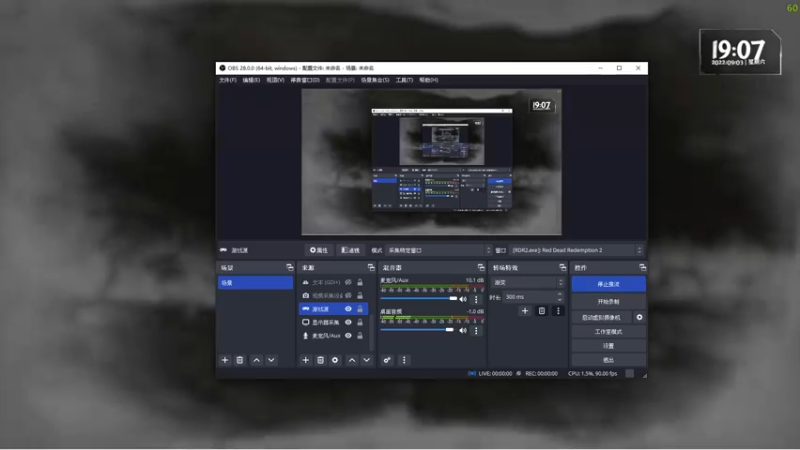Pop out the Scene Transitions (转场特效) dock panel

(562, 267)
